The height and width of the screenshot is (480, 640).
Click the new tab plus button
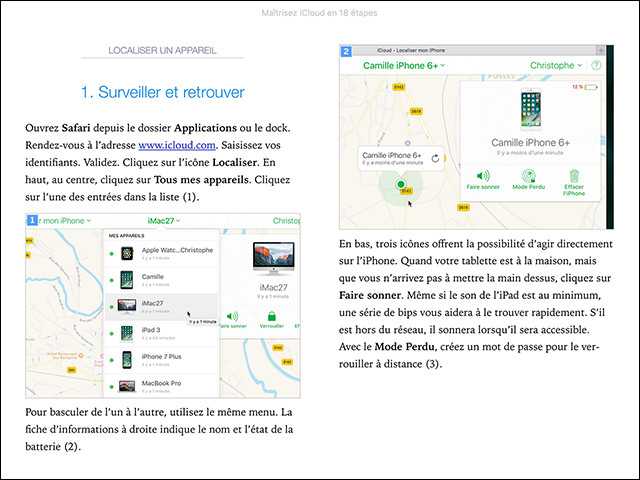[600, 50]
